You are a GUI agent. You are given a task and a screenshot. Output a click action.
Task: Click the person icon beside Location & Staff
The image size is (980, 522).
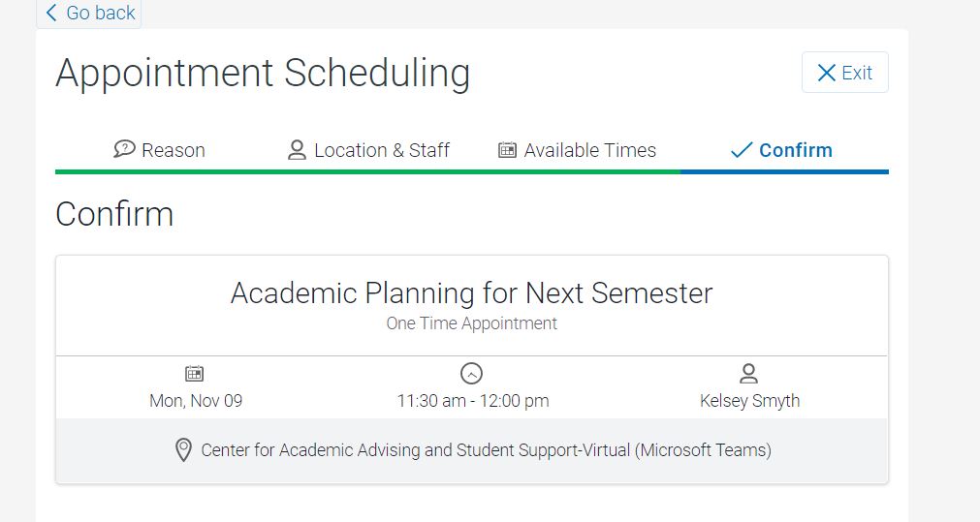[x=297, y=150]
